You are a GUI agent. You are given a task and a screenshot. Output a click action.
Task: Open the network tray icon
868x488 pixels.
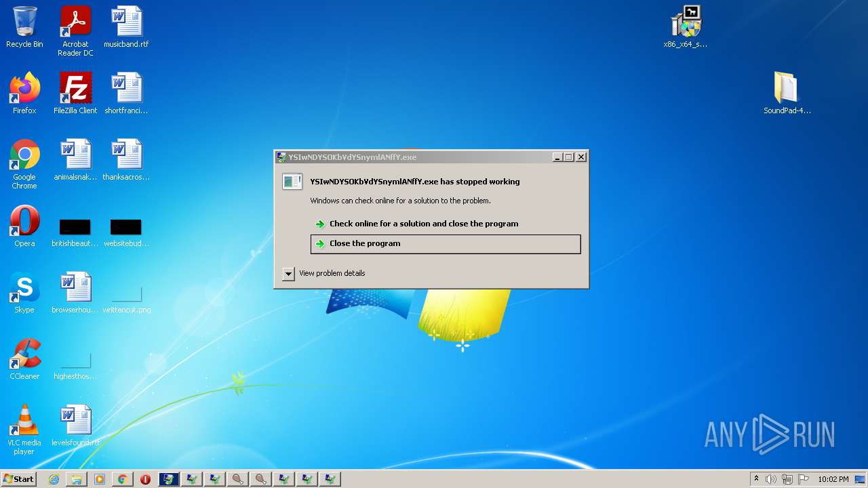787,479
